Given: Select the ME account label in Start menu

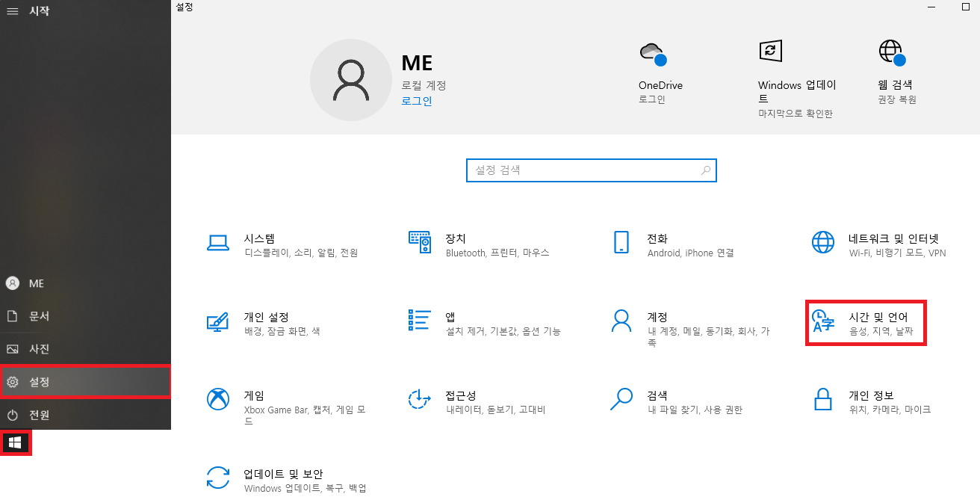Looking at the screenshot, I should coord(37,283).
